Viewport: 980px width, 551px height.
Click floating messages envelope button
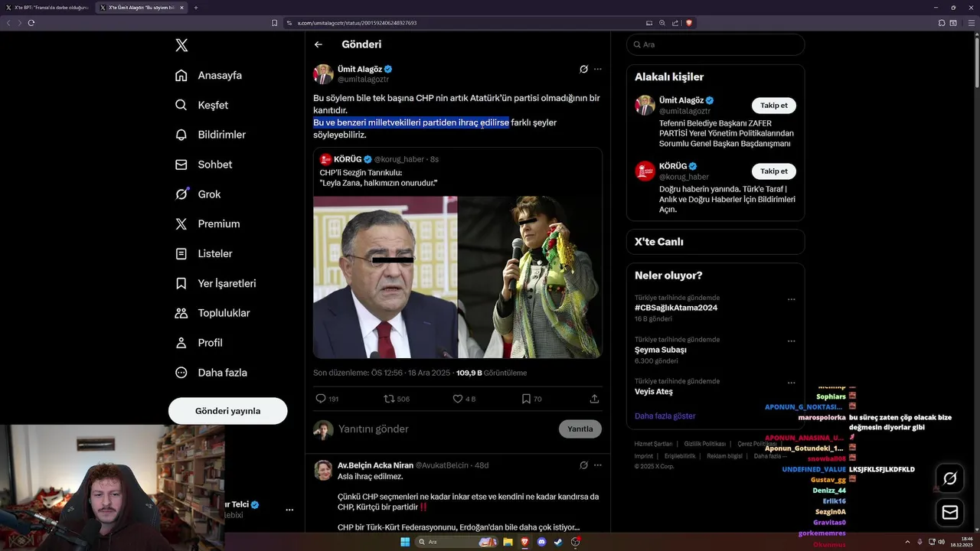950,513
